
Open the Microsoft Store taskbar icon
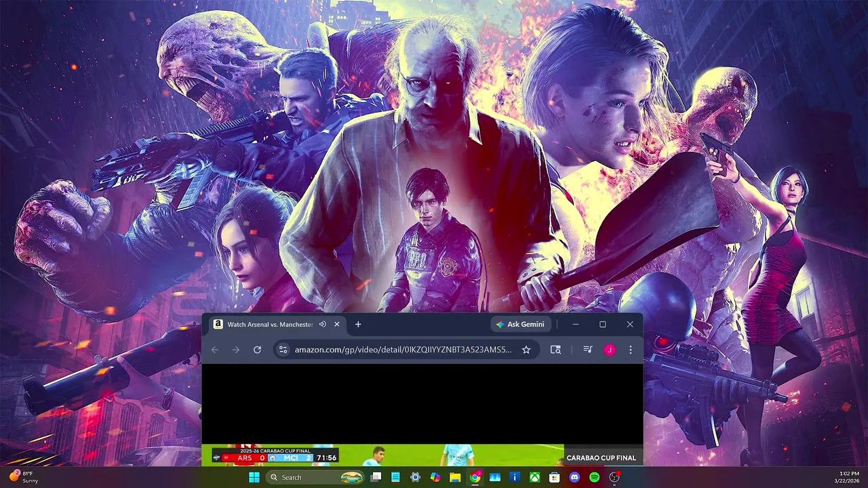[555, 477]
